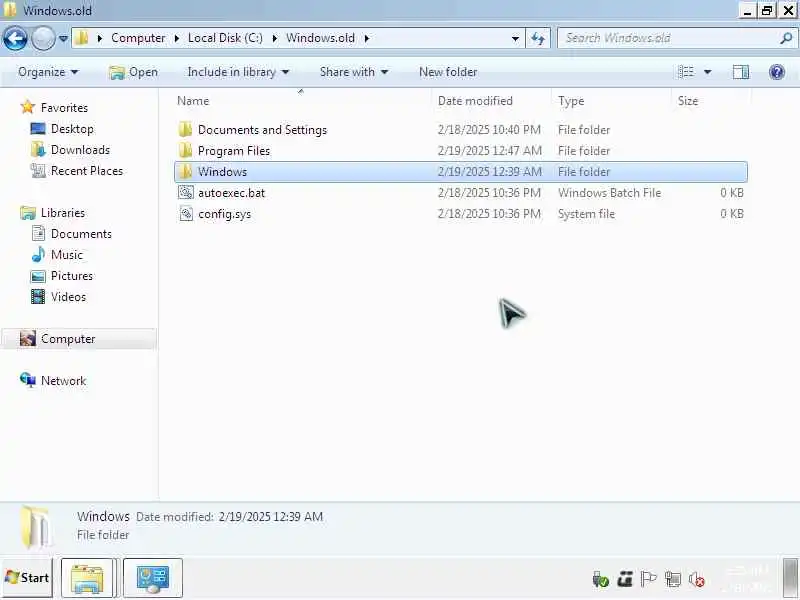Click Control Panel taskbar icon
The image size is (800, 600).
click(x=153, y=578)
